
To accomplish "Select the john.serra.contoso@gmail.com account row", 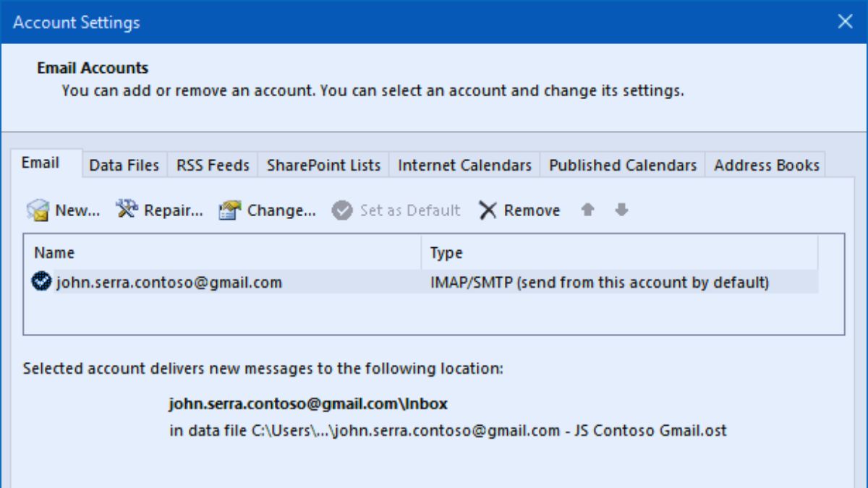I will 169,282.
